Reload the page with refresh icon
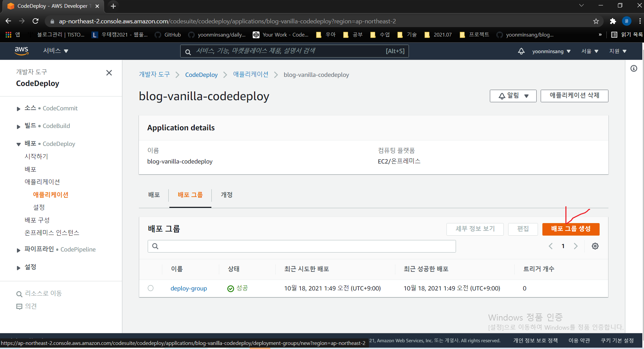This screenshot has width=644, height=349. (x=36, y=21)
